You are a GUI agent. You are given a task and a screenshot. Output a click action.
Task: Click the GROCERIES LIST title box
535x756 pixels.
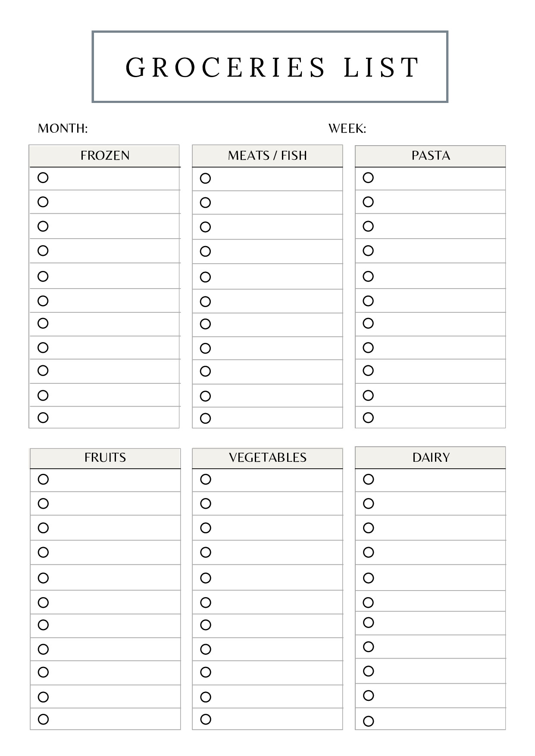(x=270, y=67)
